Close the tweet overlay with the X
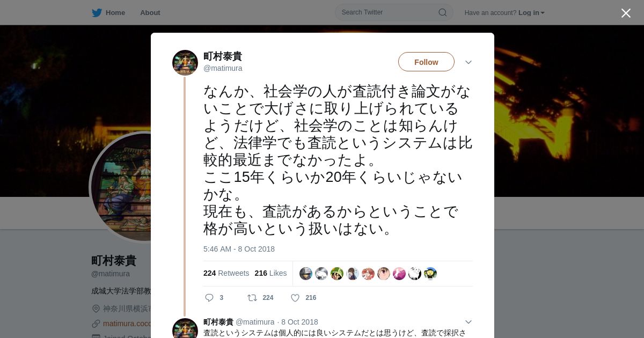644x338 pixels. [626, 13]
